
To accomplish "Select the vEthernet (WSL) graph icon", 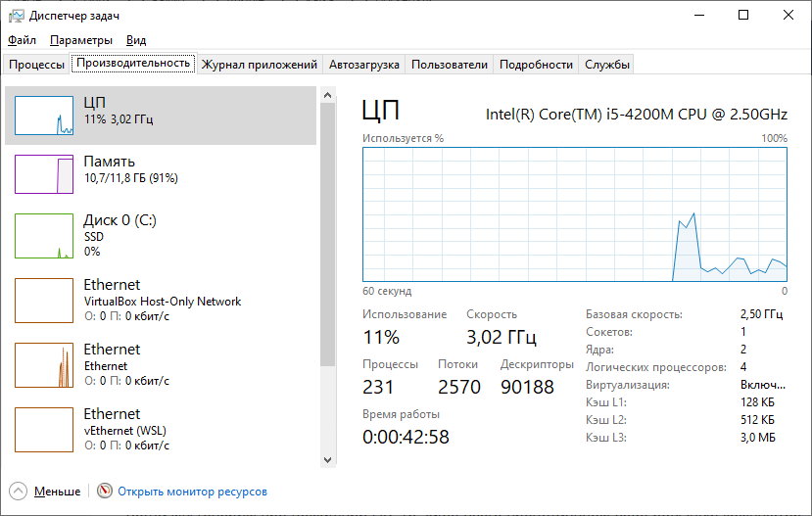I will point(44,430).
